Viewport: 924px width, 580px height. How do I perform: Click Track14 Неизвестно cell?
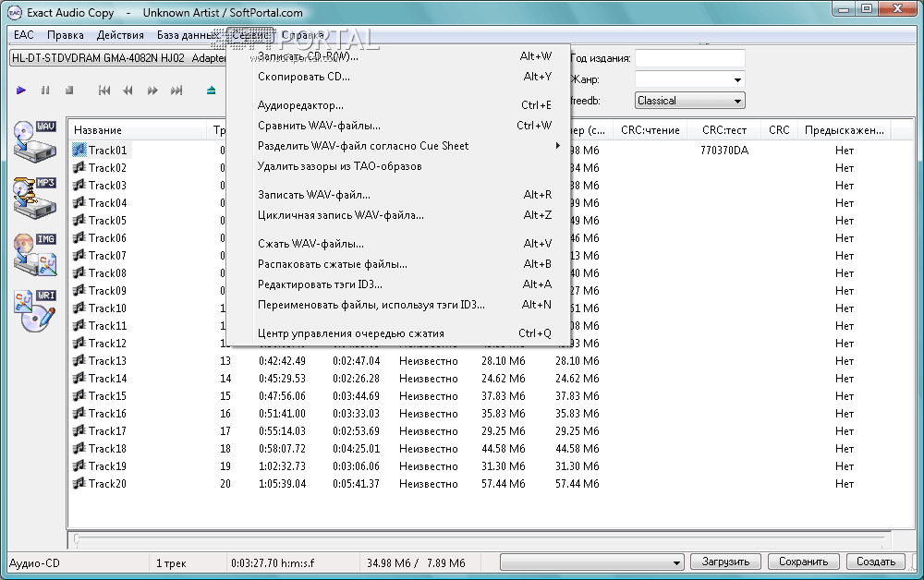pyautogui.click(x=429, y=379)
